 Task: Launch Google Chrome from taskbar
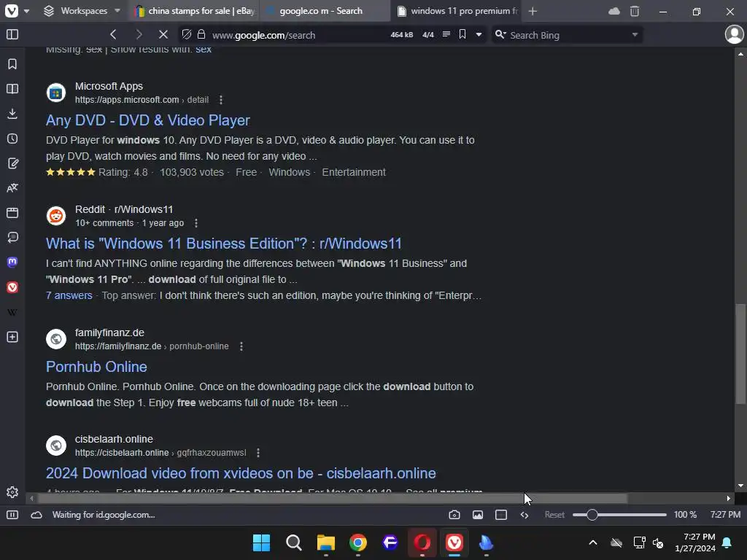[x=357, y=542]
